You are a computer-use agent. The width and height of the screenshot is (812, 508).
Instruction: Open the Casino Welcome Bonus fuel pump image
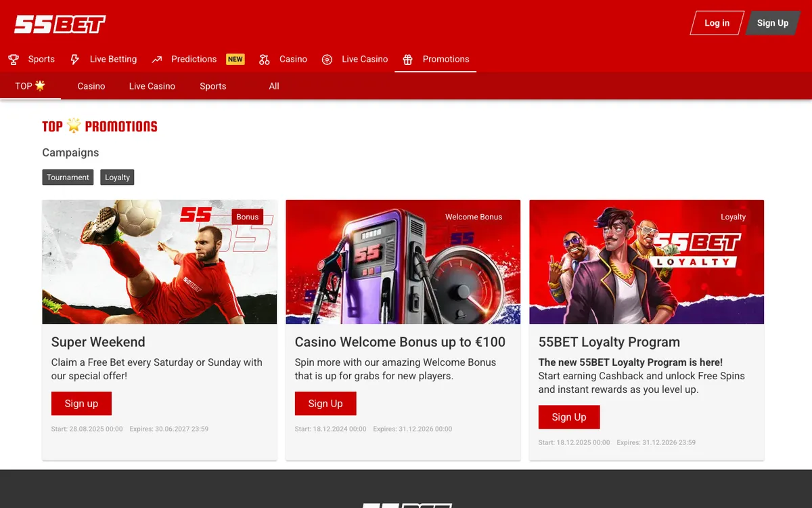click(403, 261)
